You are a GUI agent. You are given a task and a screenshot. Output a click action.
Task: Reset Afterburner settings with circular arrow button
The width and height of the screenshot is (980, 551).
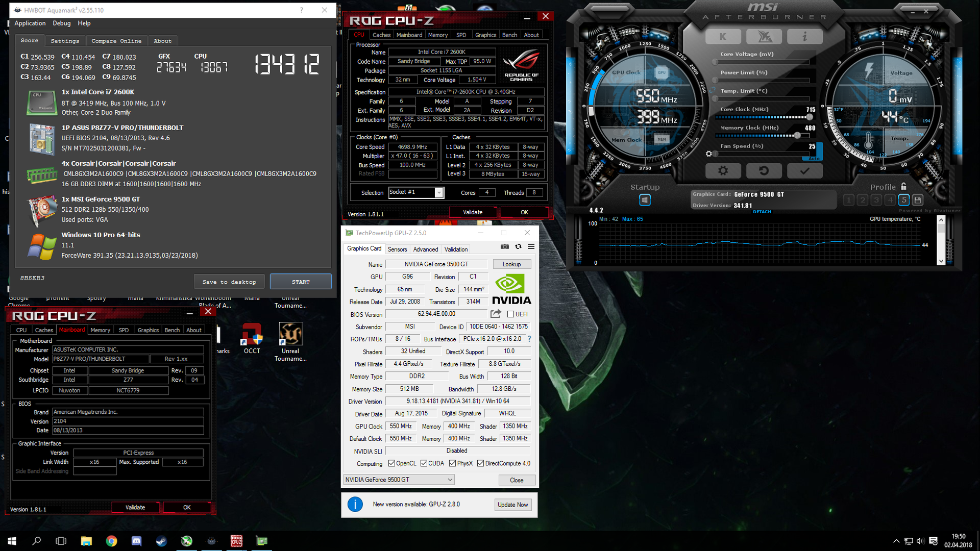click(x=764, y=170)
